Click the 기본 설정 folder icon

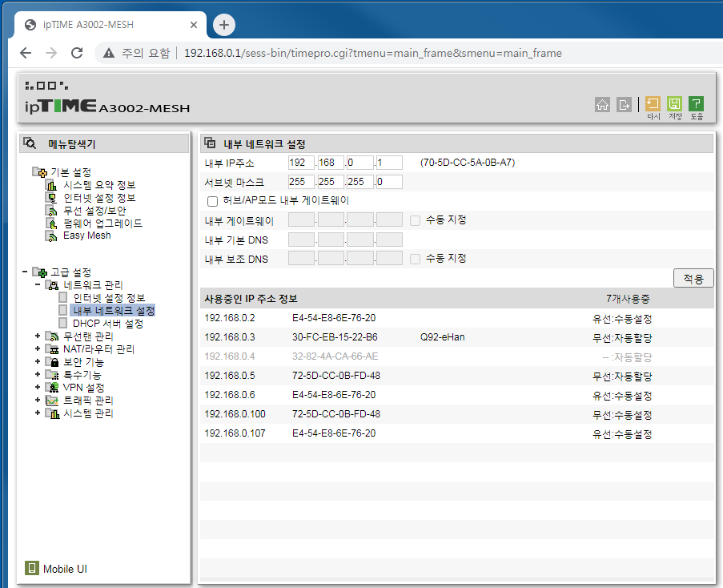point(40,172)
